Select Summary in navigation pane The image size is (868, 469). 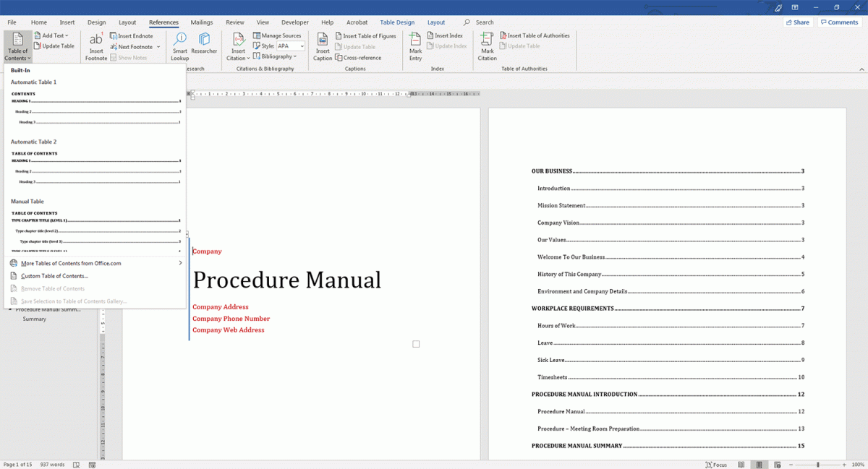point(35,319)
